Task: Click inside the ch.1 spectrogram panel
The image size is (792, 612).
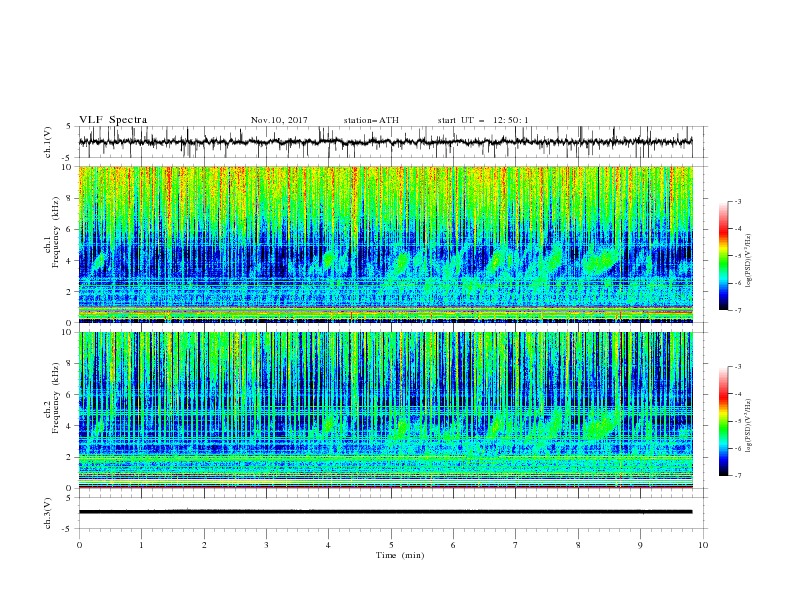Action: [385, 244]
